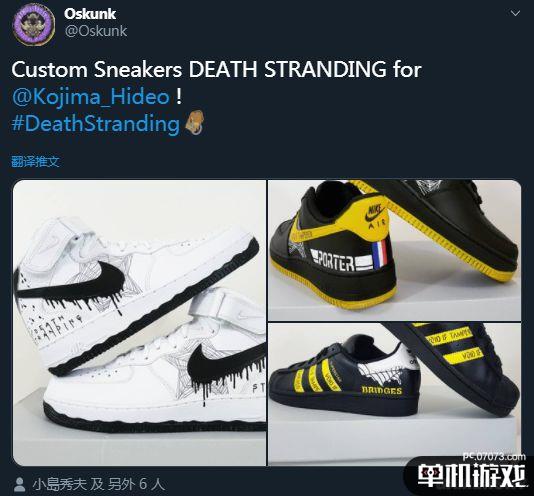Translate the tweet via 翻译推文
This screenshot has width=534, height=496.
pos(35,161)
